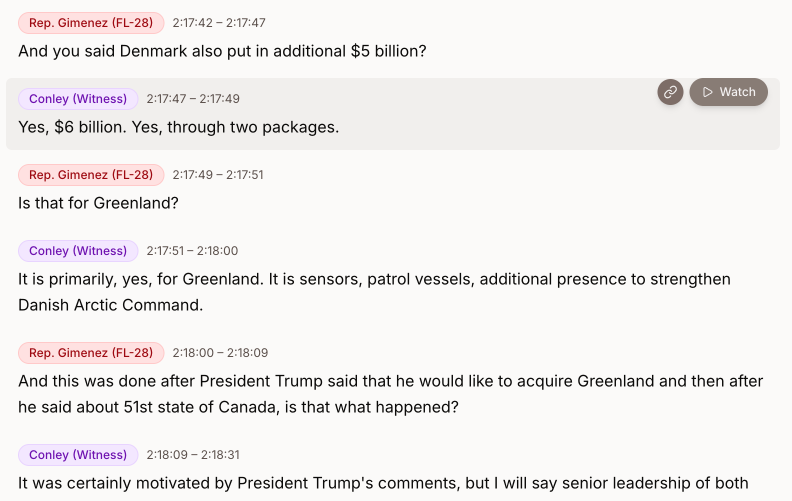Click the first Rep. Gimenez (FL-28) speaker tag
This screenshot has height=501, width=792.
91,22
